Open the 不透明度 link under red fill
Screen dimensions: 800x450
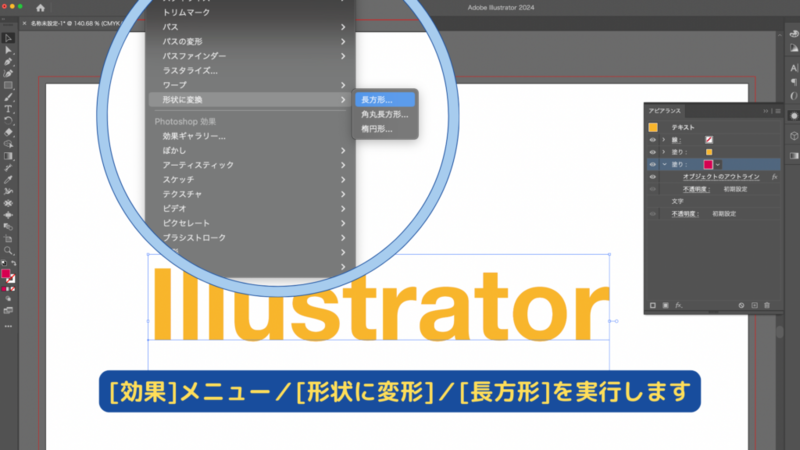[696, 189]
